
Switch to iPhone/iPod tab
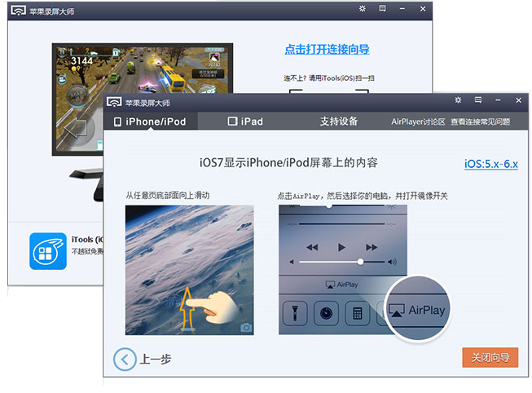tap(150, 121)
